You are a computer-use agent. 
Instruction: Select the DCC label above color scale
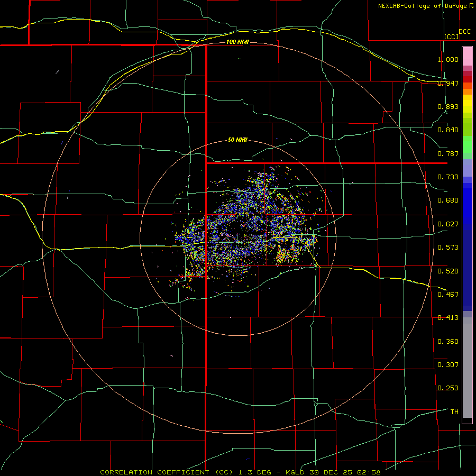(465, 32)
